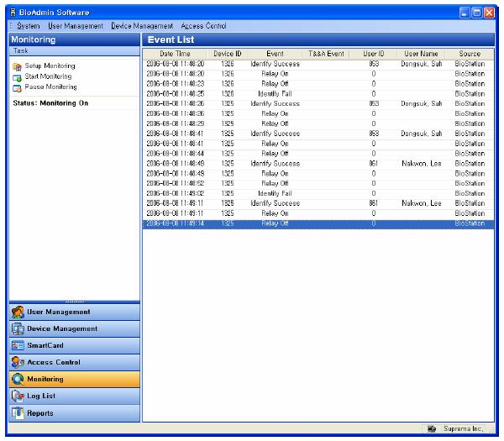Viewport: 504px width, 441px height.
Task: Click the Monitoring magnifier icon
Action: pyautogui.click(x=18, y=380)
